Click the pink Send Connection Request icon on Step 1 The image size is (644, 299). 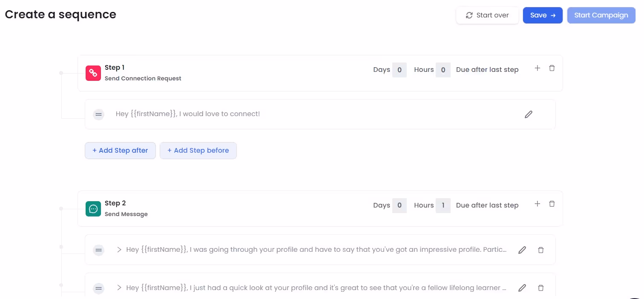point(93,73)
